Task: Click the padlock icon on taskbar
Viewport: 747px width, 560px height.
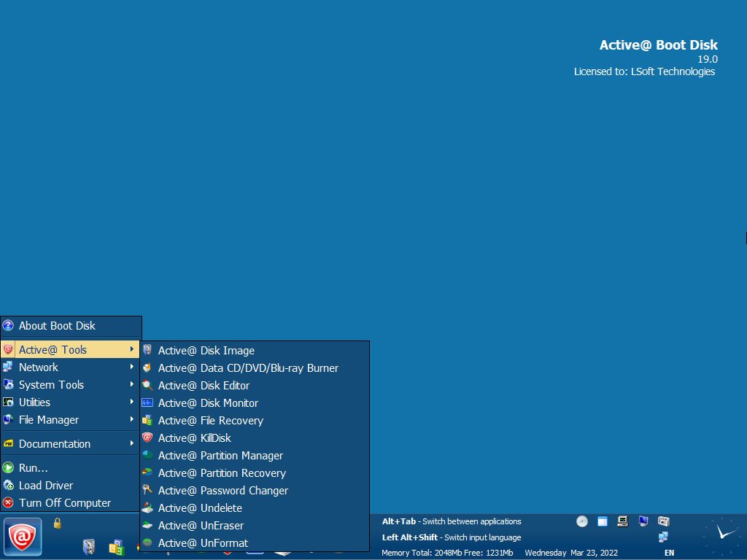Action: pos(57,524)
